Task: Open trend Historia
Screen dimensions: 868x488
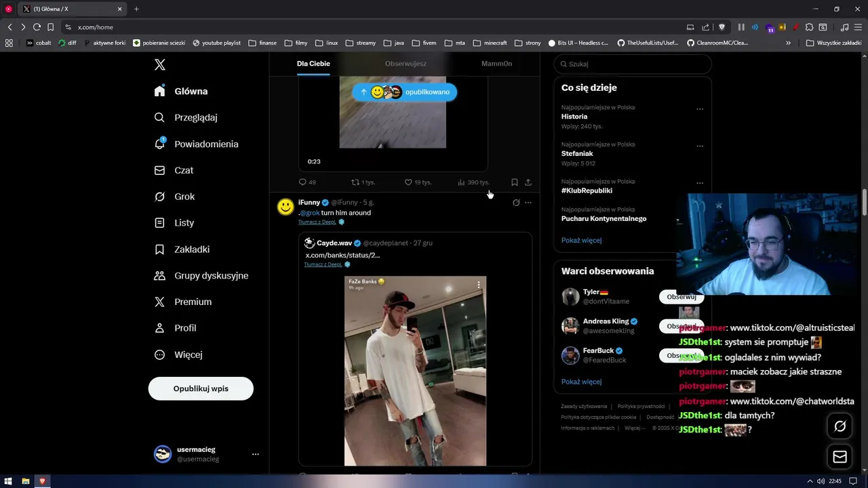Action: point(574,117)
